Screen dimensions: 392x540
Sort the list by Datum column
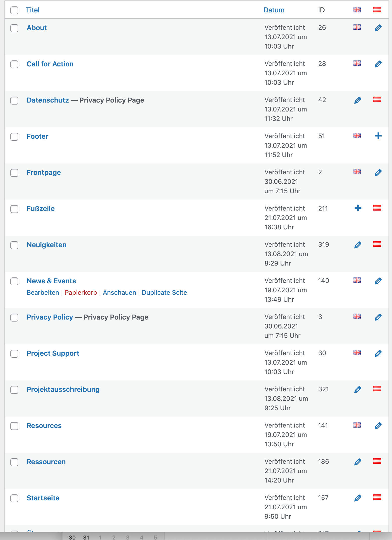pos(274,10)
